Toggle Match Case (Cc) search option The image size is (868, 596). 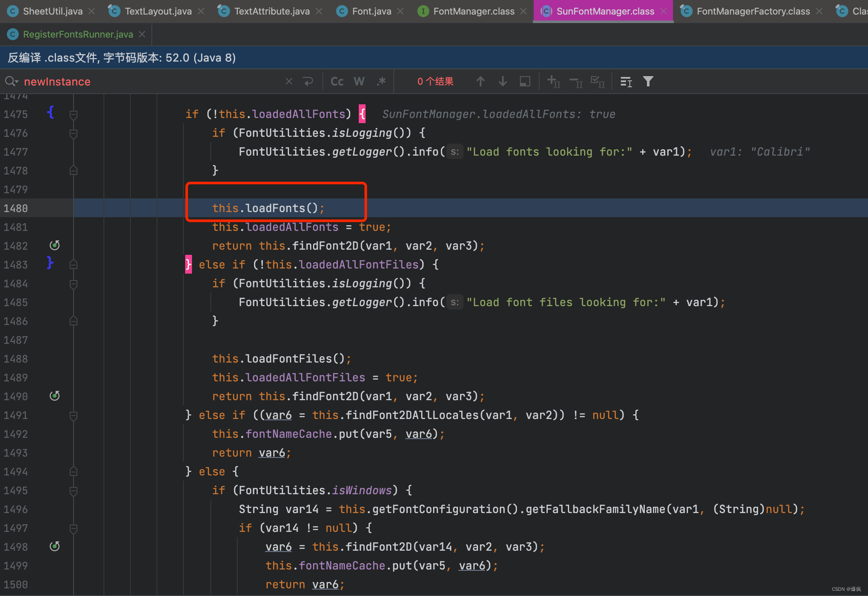click(x=337, y=82)
